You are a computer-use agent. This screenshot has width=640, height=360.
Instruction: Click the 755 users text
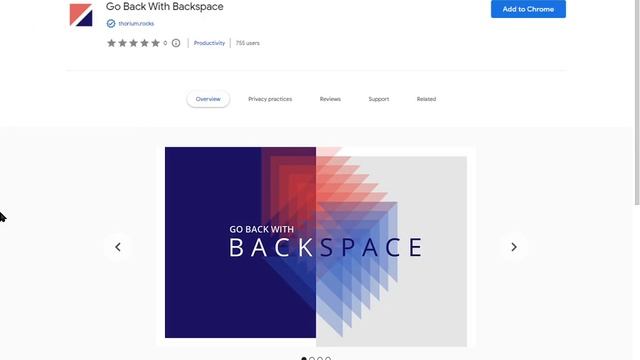click(247, 43)
